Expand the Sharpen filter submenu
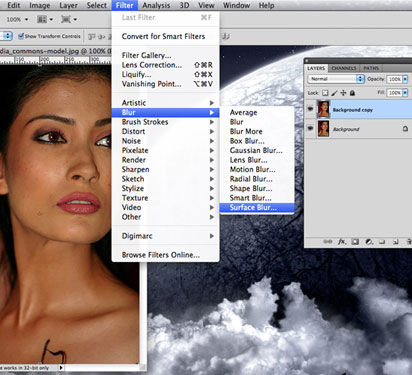The width and height of the screenshot is (412, 375). click(165, 169)
